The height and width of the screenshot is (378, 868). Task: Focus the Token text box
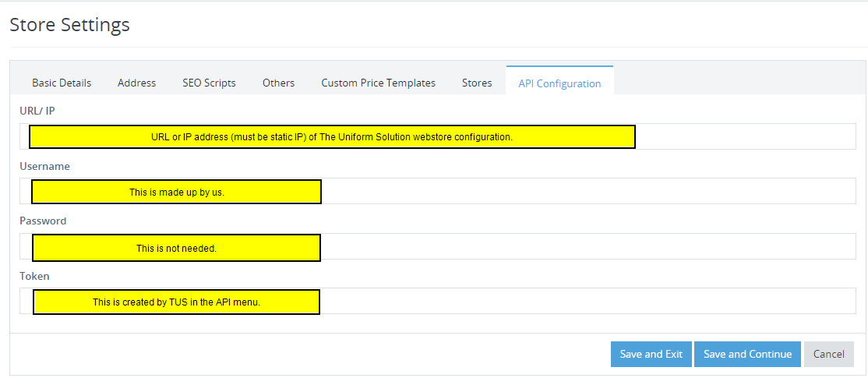click(x=437, y=301)
